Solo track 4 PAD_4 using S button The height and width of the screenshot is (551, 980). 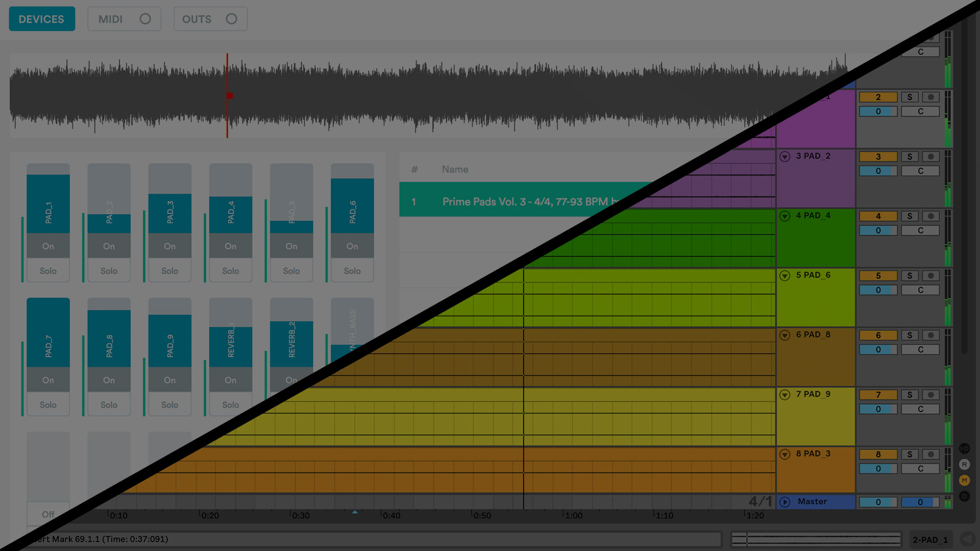910,216
